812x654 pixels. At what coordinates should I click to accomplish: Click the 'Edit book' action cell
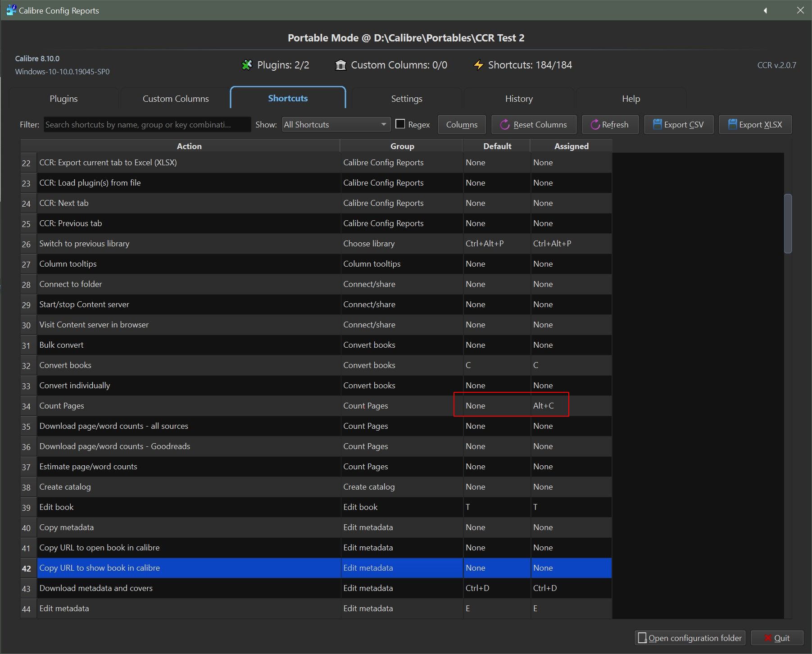pos(189,507)
